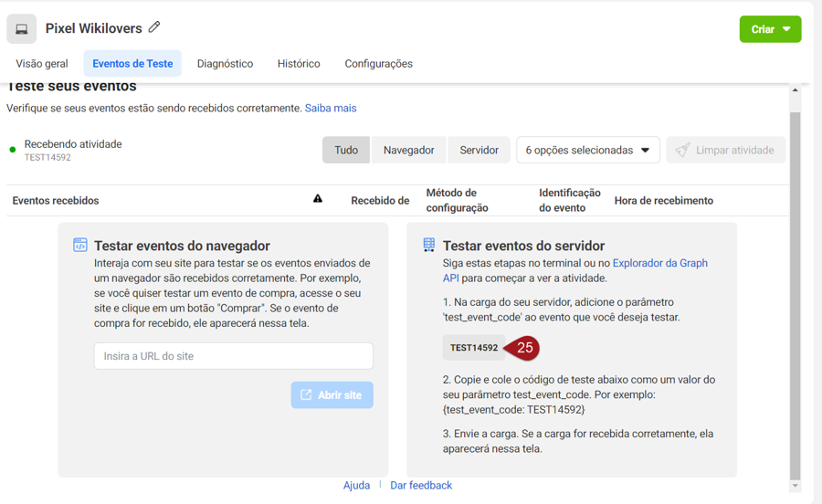Click the Insira a URL do site field
Viewport: 822px width, 504px height.
233,356
